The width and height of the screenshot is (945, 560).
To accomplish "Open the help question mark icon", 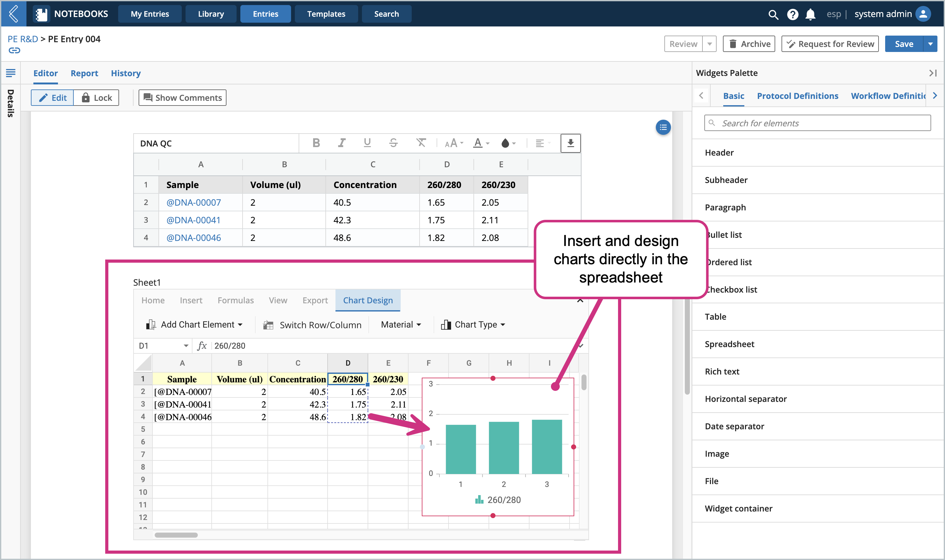I will pyautogui.click(x=792, y=14).
